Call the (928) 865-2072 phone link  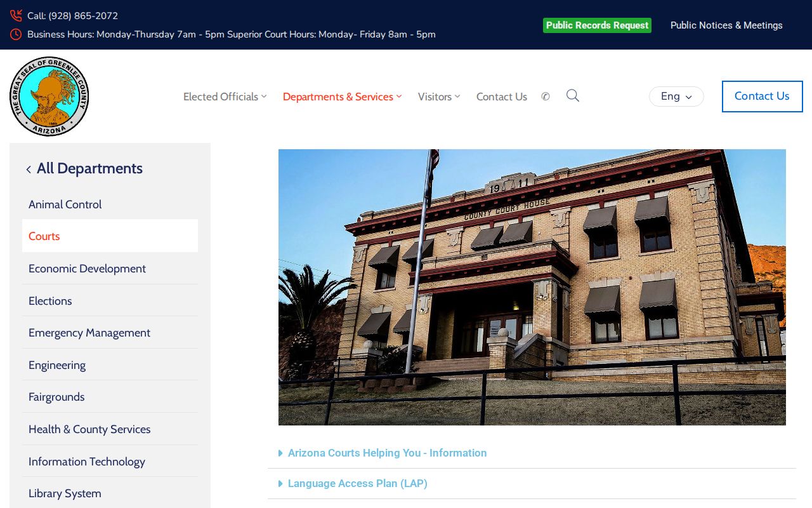click(x=72, y=16)
